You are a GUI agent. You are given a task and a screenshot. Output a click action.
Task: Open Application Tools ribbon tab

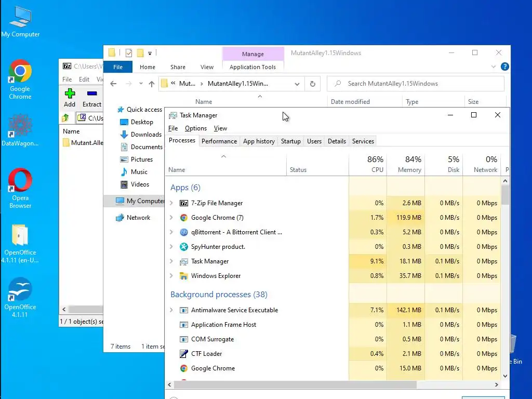253,67
